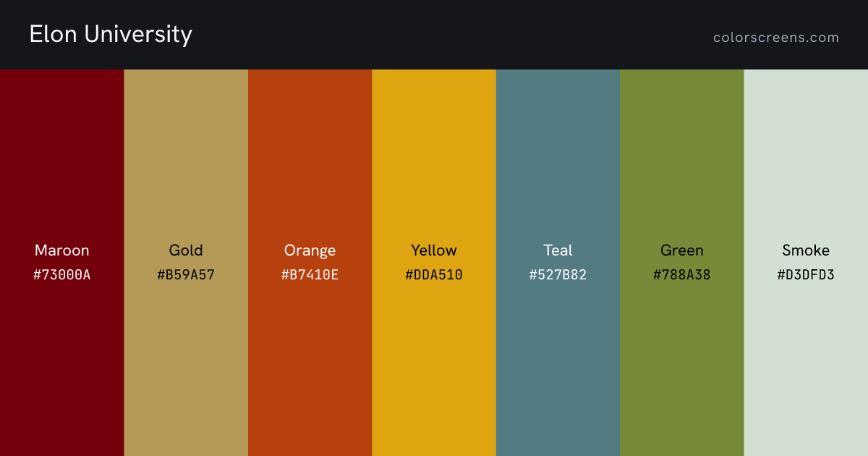
Task: Click the #527B82 hex code
Action: pos(558,275)
